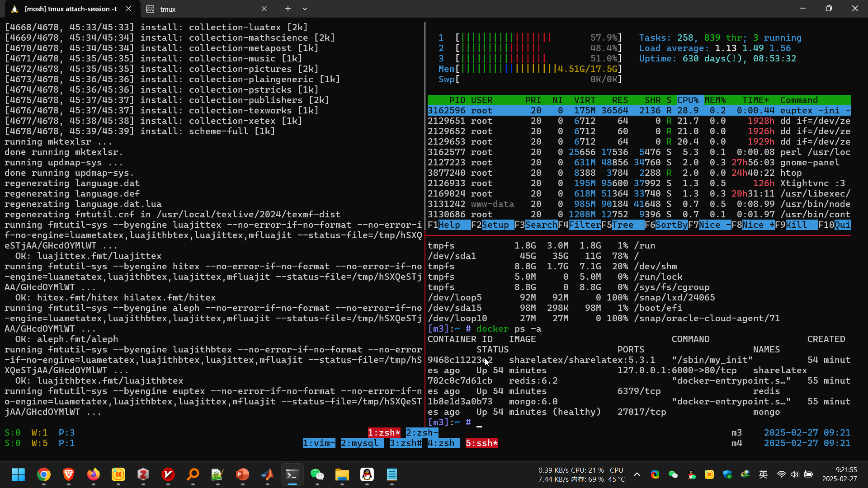This screenshot has height=488, width=868.
Task: Open QQ penguin app in taskbar
Action: (367, 474)
